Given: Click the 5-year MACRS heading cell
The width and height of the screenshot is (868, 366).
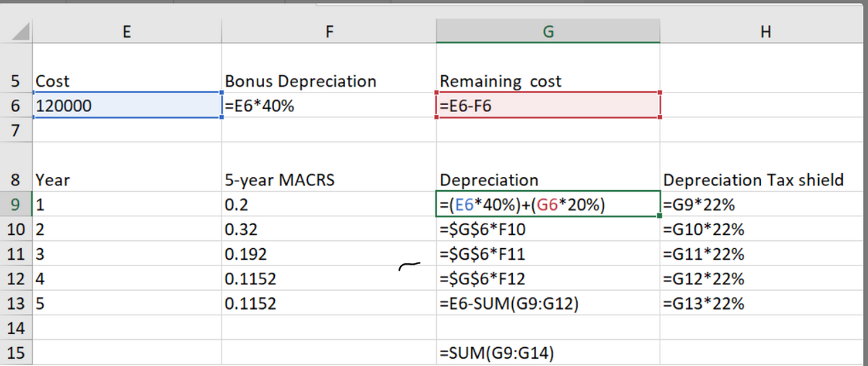Looking at the screenshot, I should click(329, 179).
